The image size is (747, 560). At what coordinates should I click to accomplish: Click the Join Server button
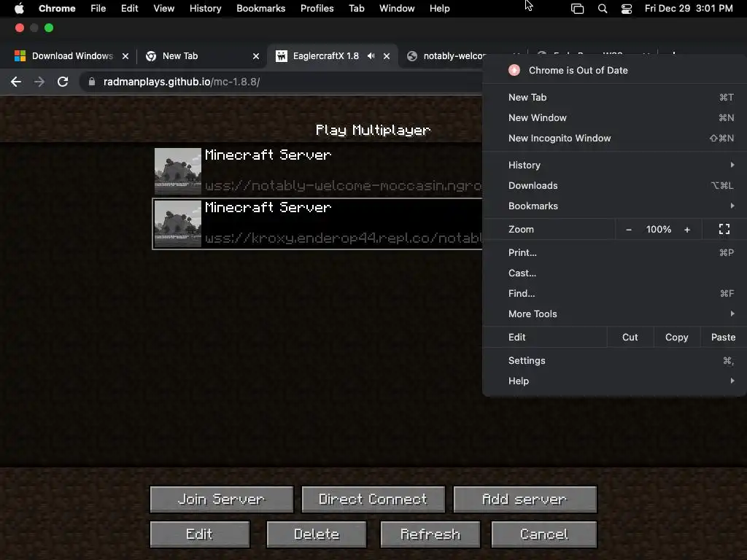coord(222,499)
